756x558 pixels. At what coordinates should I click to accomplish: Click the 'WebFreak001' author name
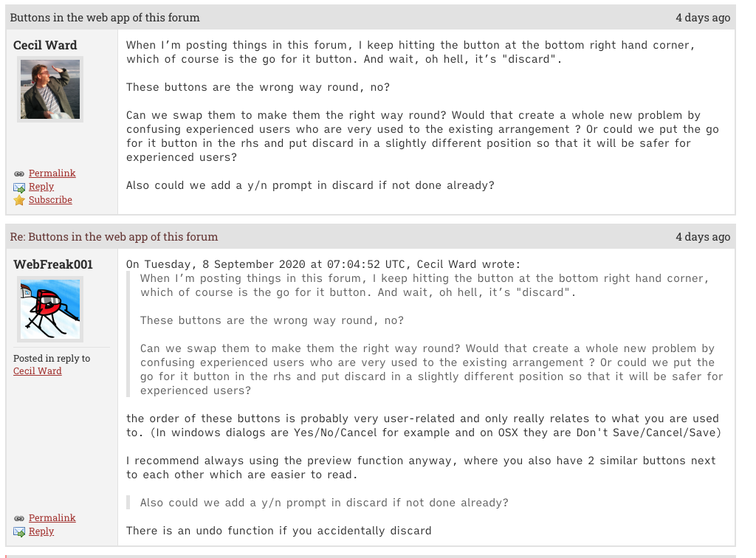click(x=53, y=264)
